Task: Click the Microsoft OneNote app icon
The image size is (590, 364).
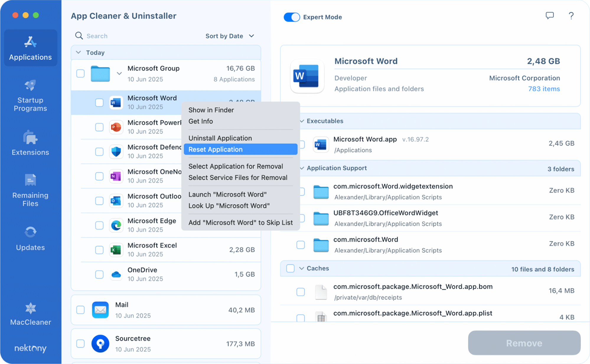Action: pyautogui.click(x=116, y=176)
